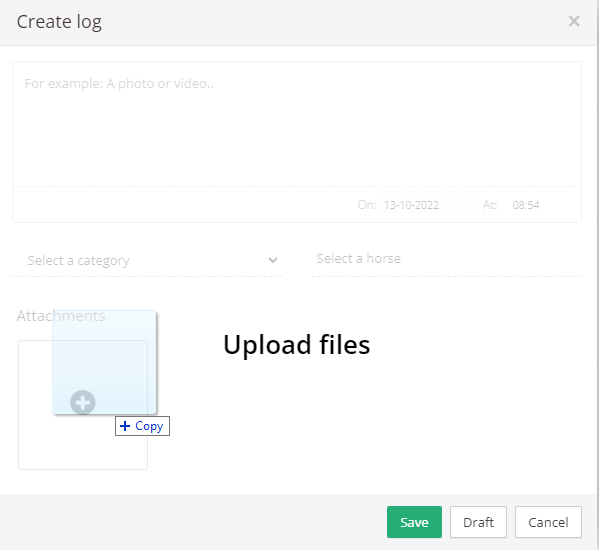Click the light blue dragged file preview
The width and height of the screenshot is (599, 550).
click(x=105, y=362)
